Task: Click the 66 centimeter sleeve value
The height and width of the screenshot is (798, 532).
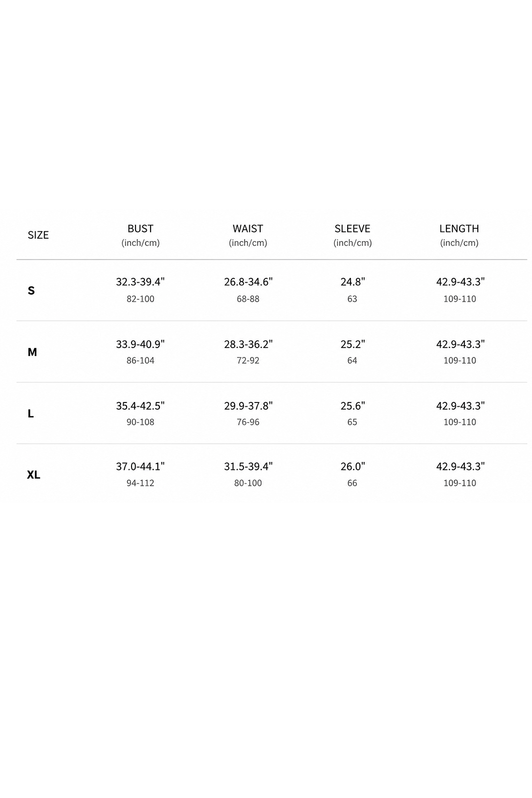Action: click(x=352, y=483)
